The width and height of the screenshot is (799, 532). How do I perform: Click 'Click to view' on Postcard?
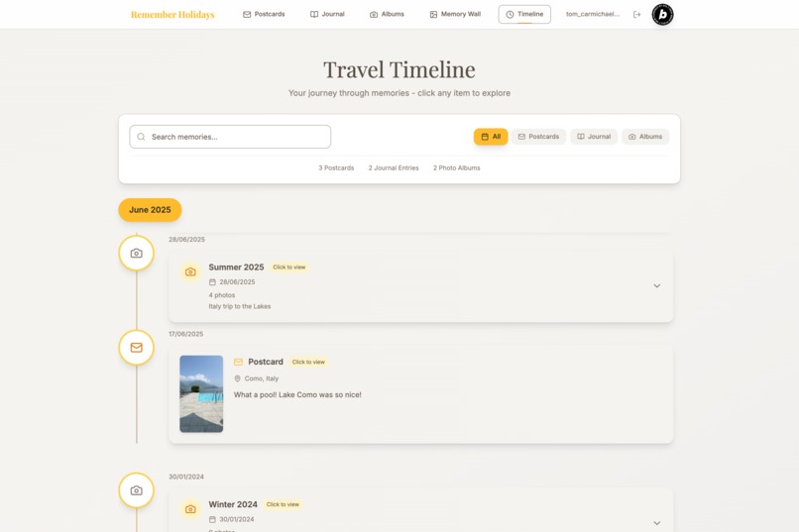pos(308,362)
